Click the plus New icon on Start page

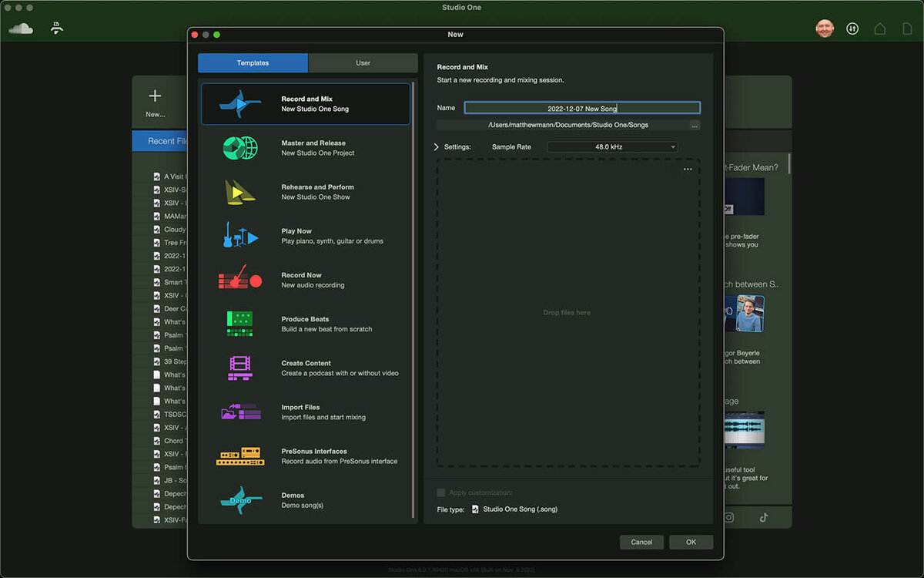(x=155, y=96)
